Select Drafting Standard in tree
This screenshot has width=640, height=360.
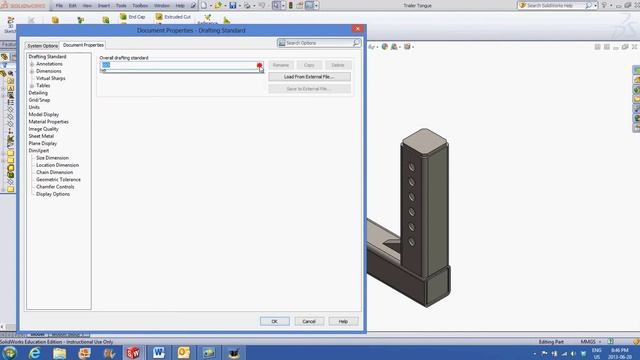pos(47,57)
